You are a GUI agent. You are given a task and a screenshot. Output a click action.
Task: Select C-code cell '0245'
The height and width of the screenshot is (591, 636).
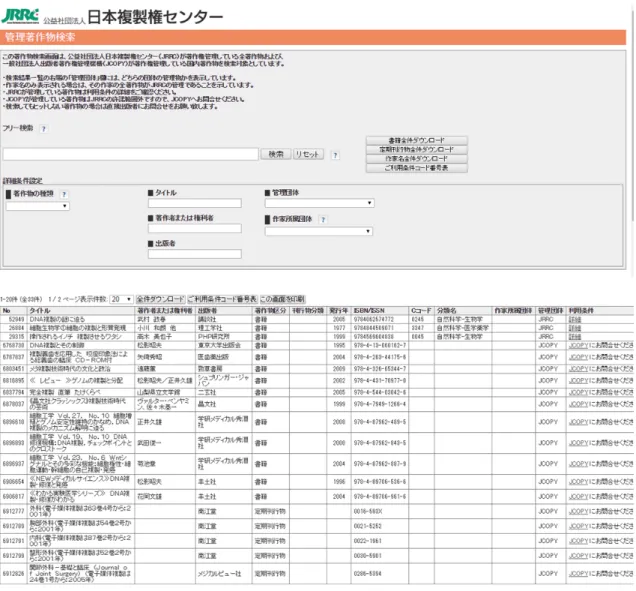point(421,320)
